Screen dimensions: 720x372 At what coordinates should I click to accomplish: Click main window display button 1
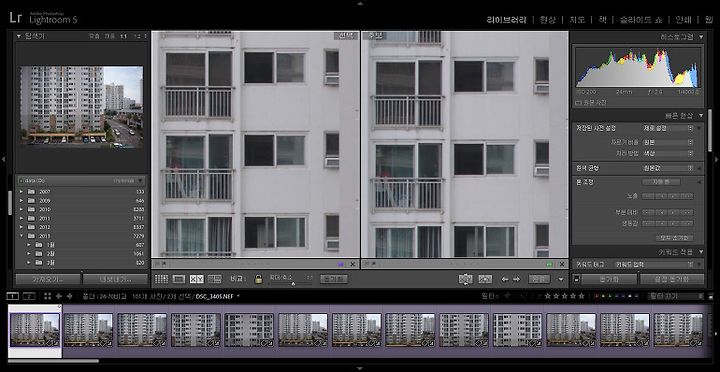[x=13, y=296]
